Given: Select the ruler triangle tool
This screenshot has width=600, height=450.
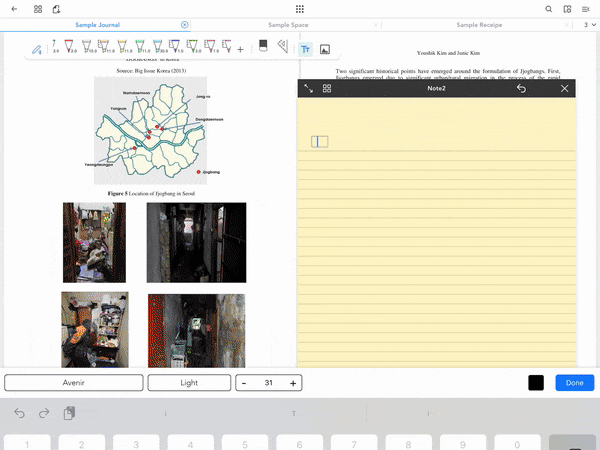Looking at the screenshot, I should (282, 46).
